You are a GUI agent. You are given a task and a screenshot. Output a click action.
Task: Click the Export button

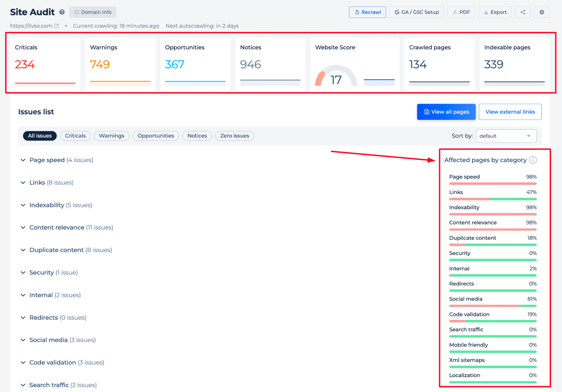point(495,12)
